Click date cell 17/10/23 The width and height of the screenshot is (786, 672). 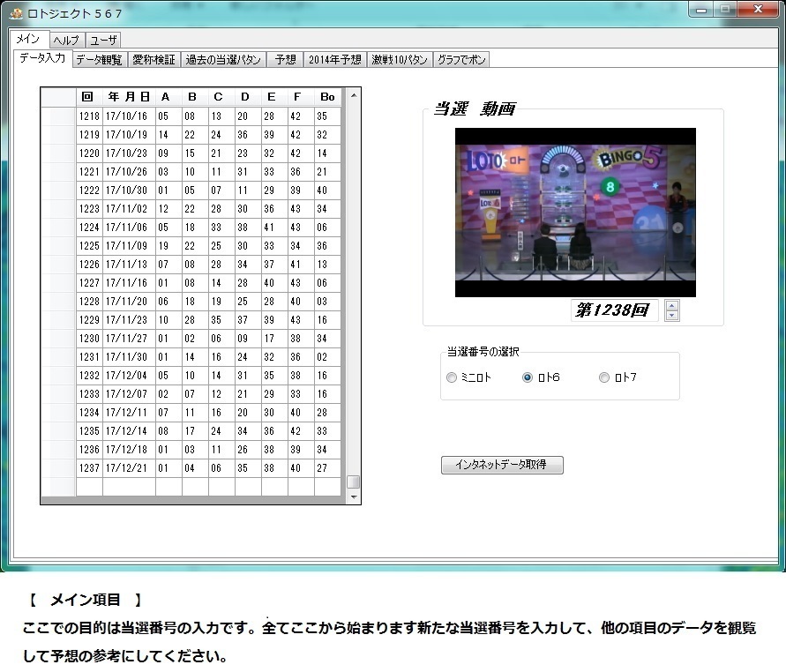[129, 153]
